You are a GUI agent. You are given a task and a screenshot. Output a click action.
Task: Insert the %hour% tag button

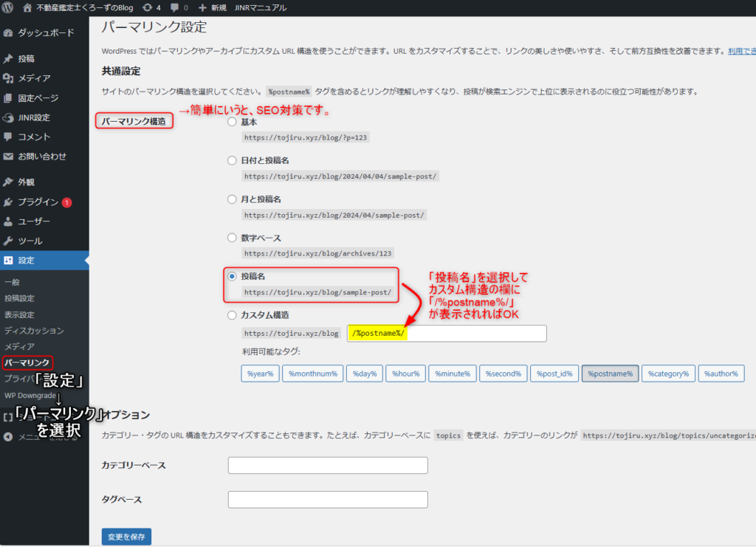[x=405, y=374]
